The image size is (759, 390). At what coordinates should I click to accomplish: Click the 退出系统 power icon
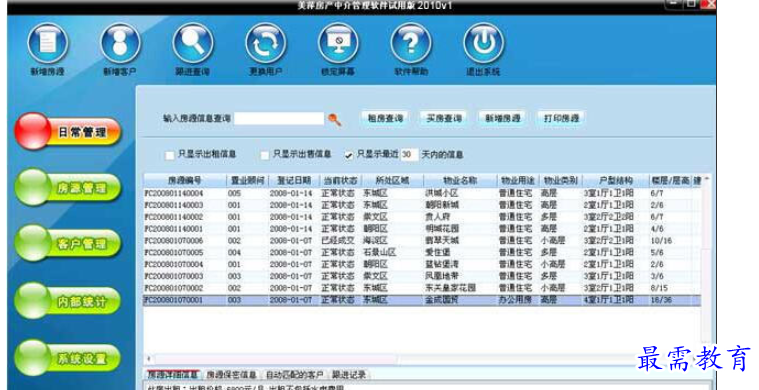483,43
